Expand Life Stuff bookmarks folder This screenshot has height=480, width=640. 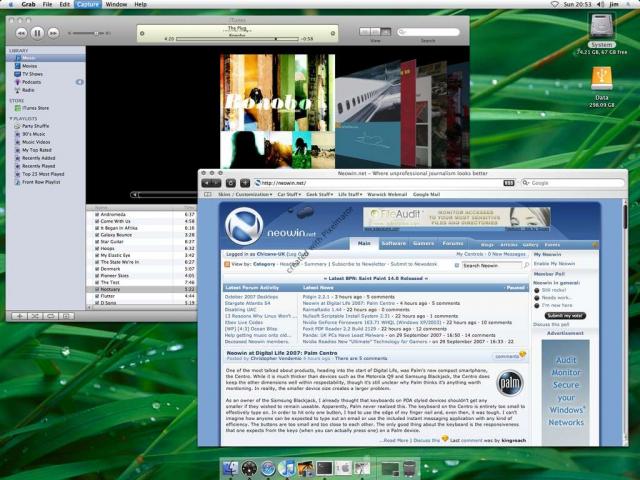pyautogui.click(x=350, y=195)
